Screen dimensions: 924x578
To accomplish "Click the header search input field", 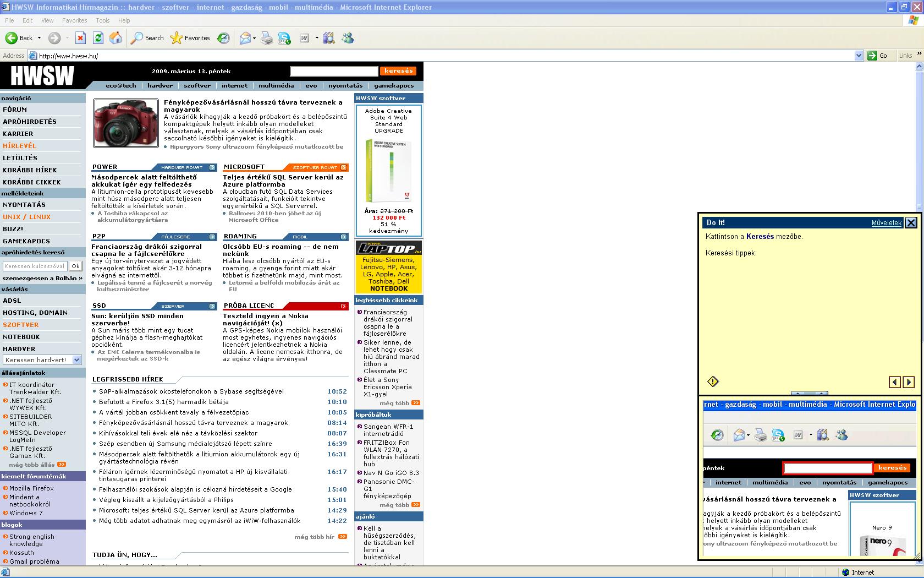I will tap(334, 71).
